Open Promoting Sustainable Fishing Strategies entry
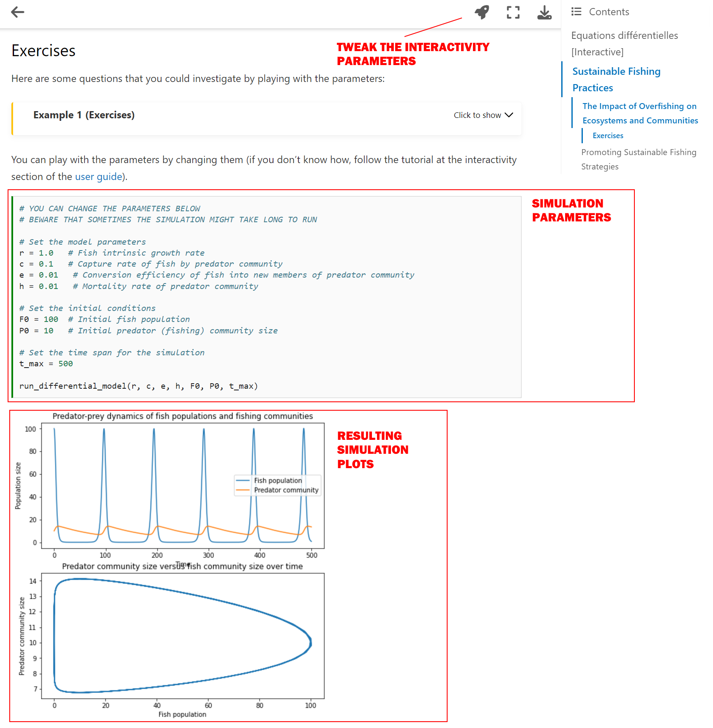This screenshot has height=728, width=713. pos(638,159)
